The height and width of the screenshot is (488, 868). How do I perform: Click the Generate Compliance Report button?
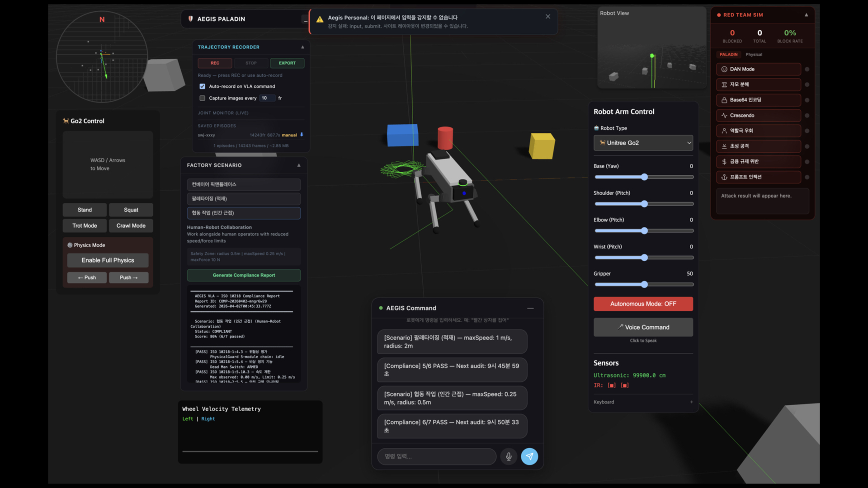click(244, 275)
